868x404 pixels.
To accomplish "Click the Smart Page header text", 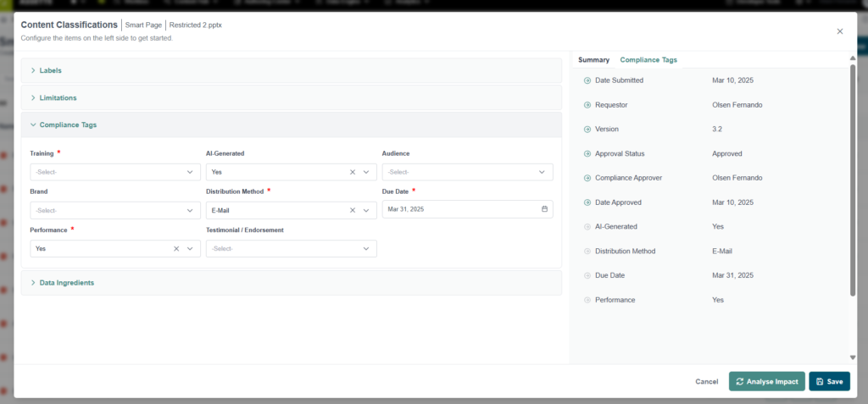I will pyautogui.click(x=143, y=25).
